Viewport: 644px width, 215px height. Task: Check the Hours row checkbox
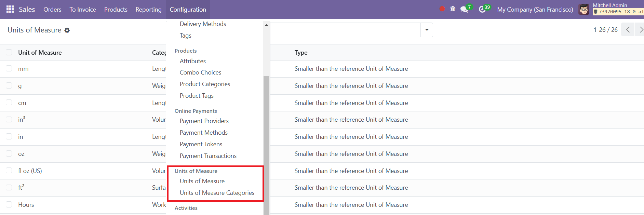pyautogui.click(x=9, y=204)
